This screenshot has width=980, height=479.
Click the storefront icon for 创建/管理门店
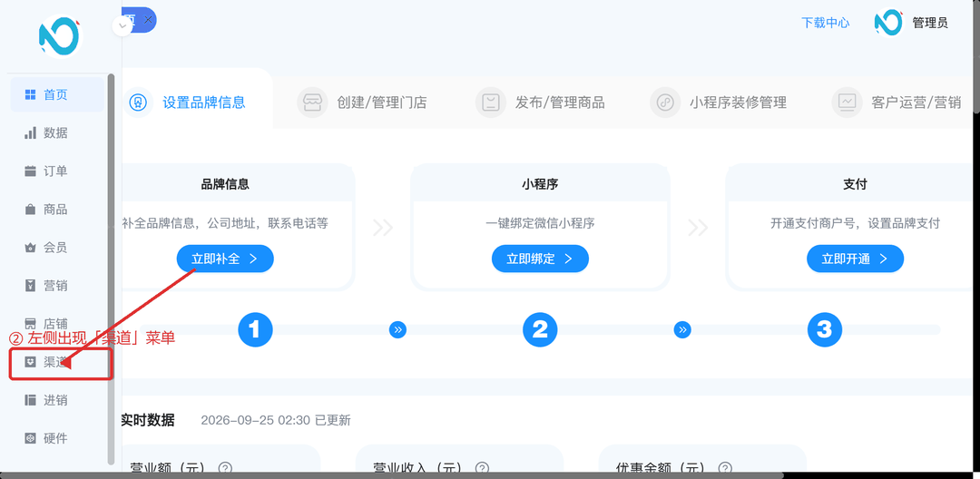[312, 103]
